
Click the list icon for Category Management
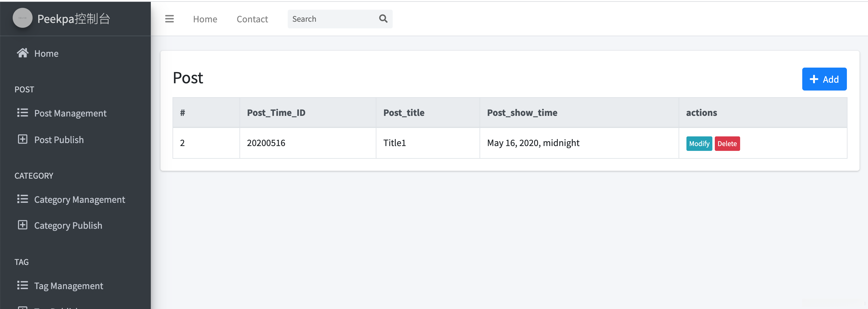click(23, 199)
